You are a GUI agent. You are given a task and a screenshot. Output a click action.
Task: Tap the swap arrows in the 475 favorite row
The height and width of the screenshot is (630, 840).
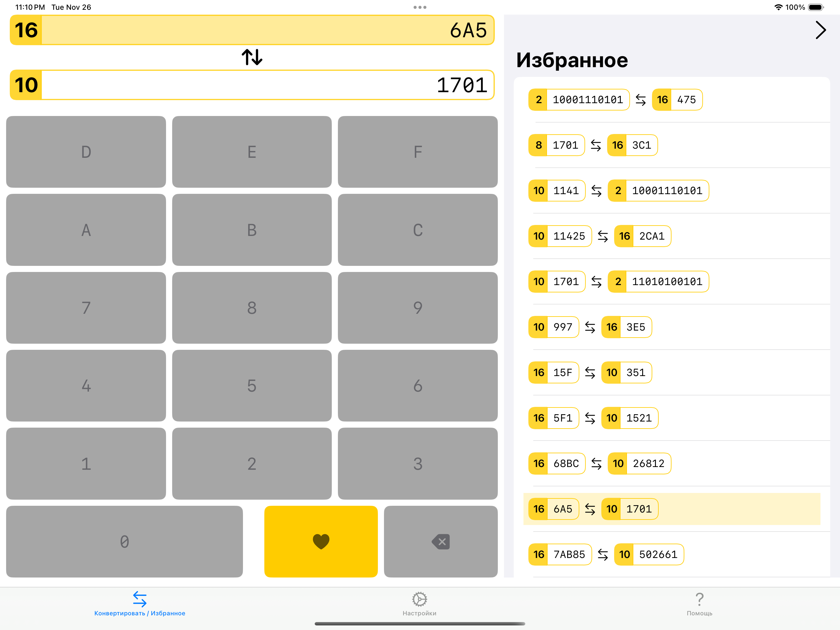(640, 100)
